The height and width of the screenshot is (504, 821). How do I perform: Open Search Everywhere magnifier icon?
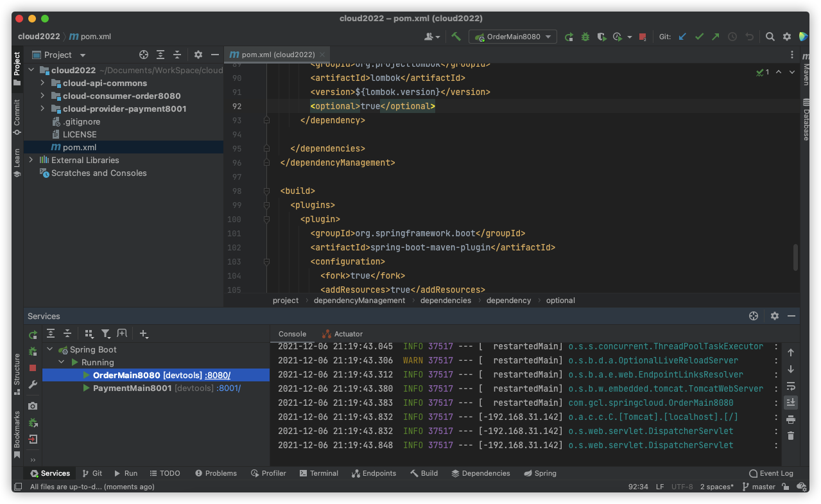coord(770,37)
